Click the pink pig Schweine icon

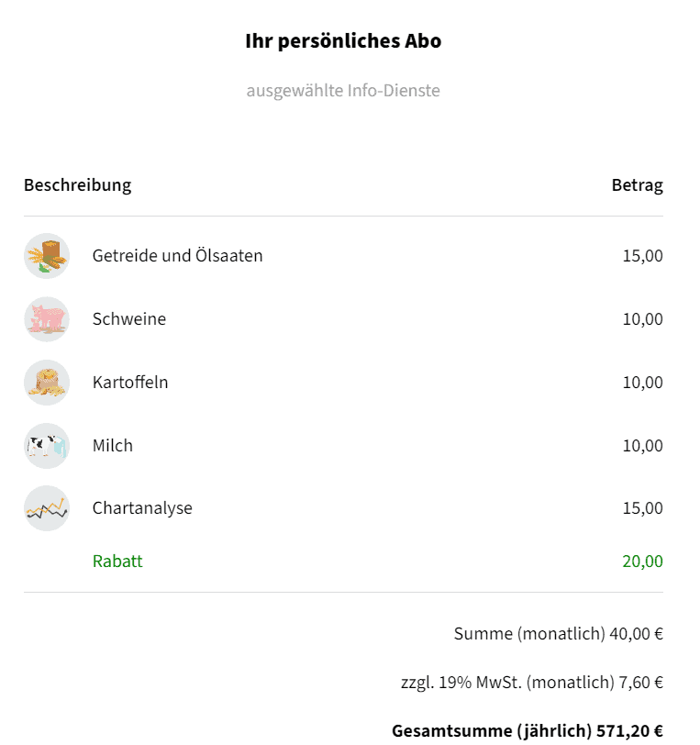[47, 319]
